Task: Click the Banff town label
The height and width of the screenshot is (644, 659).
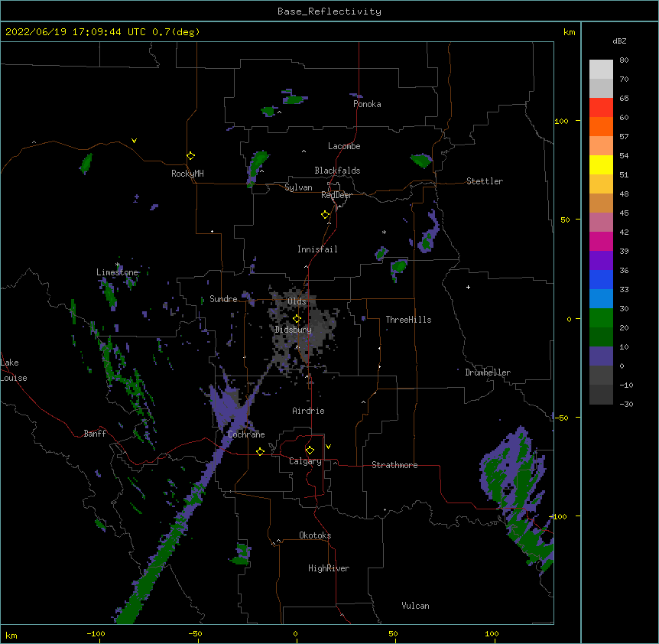Action: coord(95,434)
